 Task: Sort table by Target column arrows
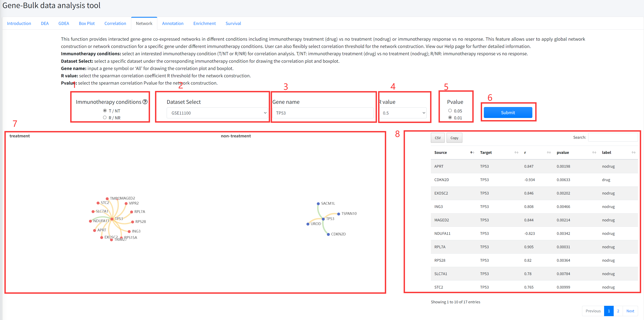coord(516,153)
